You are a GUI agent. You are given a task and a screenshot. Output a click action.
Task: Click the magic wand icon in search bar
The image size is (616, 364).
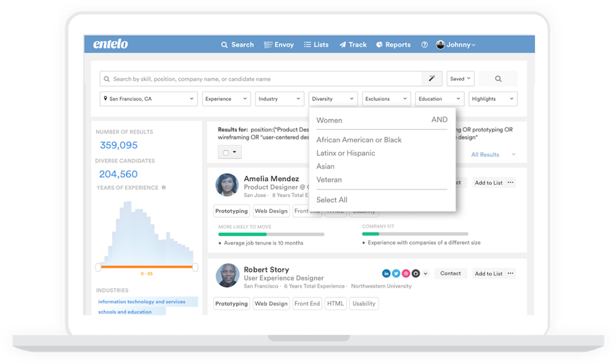[432, 79]
